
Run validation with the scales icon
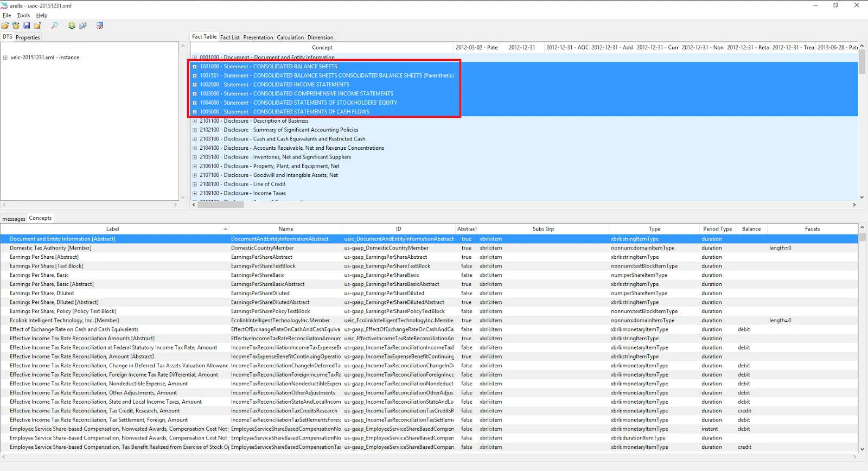tap(72, 26)
